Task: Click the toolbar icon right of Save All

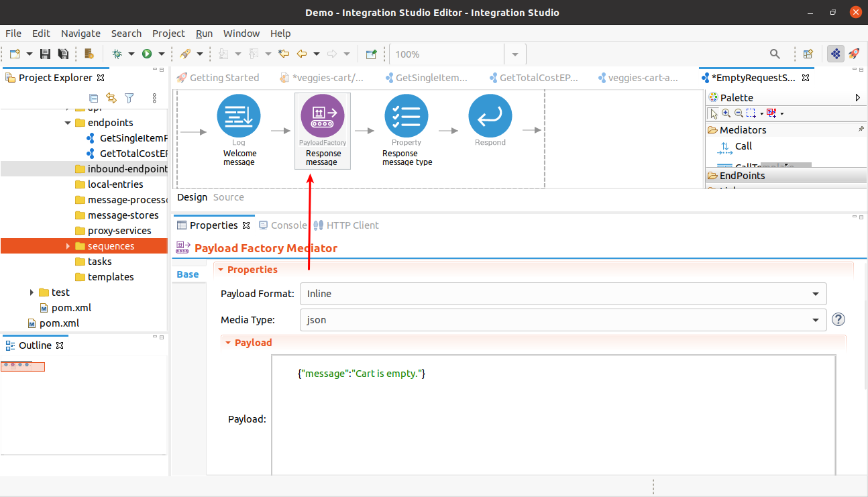Action: click(89, 54)
